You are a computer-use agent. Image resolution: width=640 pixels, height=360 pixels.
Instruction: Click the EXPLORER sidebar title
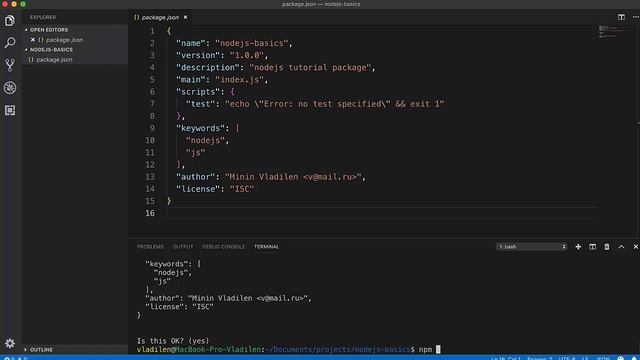click(x=43, y=17)
